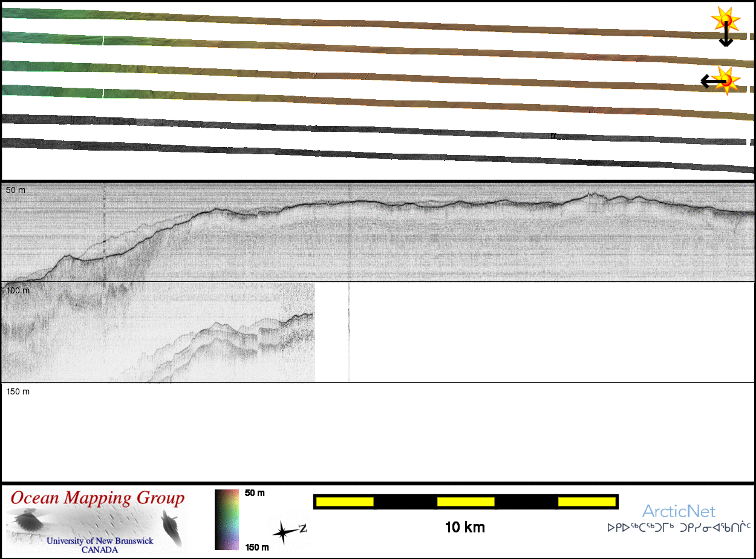Click the sun icon with downward arrow

click(726, 20)
